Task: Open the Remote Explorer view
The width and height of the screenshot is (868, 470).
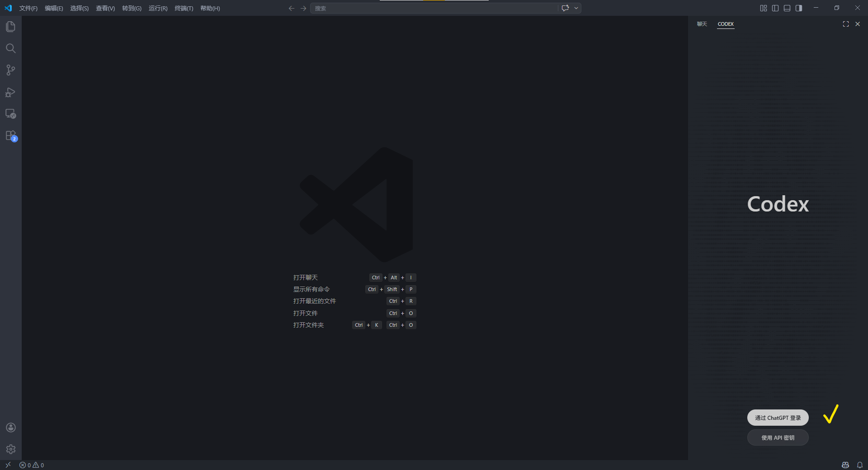Action: pyautogui.click(x=10, y=114)
